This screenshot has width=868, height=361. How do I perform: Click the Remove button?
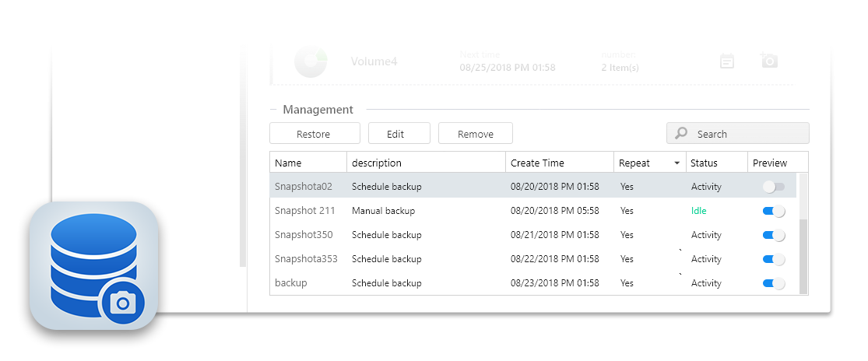tap(475, 134)
